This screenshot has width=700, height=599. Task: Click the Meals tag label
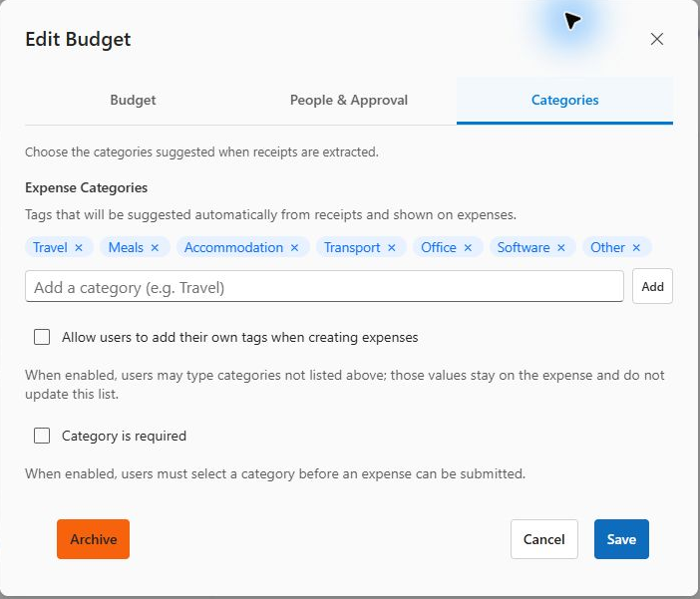[126, 248]
